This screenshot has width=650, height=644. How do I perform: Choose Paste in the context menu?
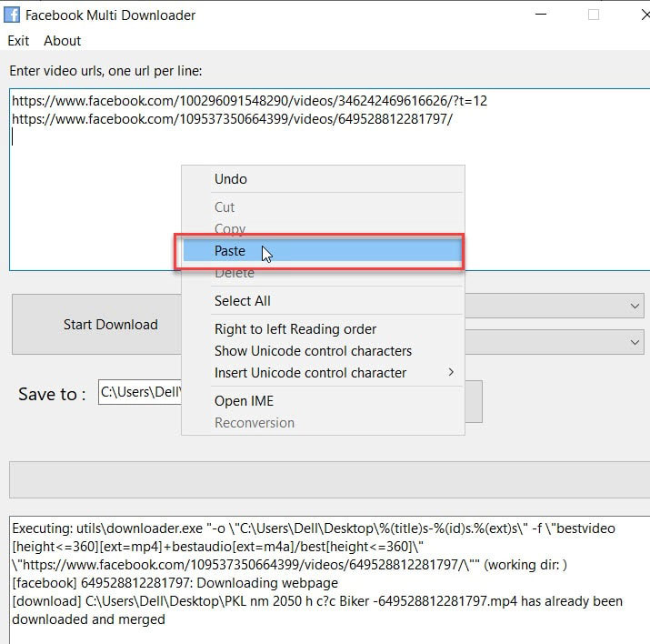click(323, 251)
